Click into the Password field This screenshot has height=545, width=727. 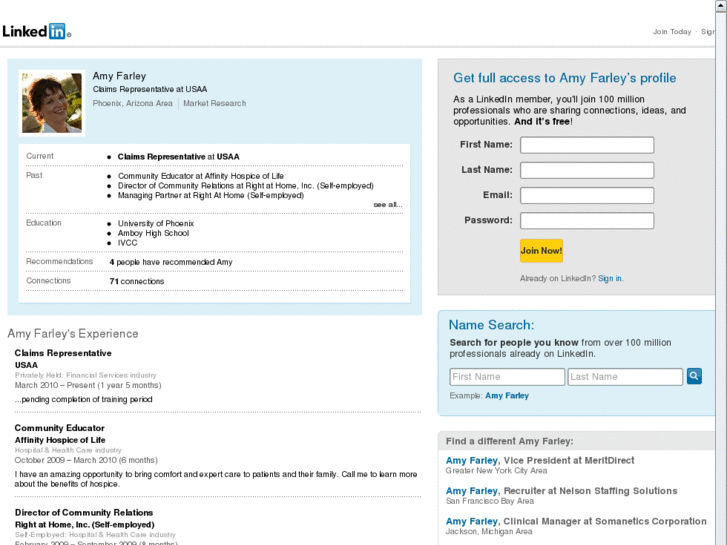[587, 220]
